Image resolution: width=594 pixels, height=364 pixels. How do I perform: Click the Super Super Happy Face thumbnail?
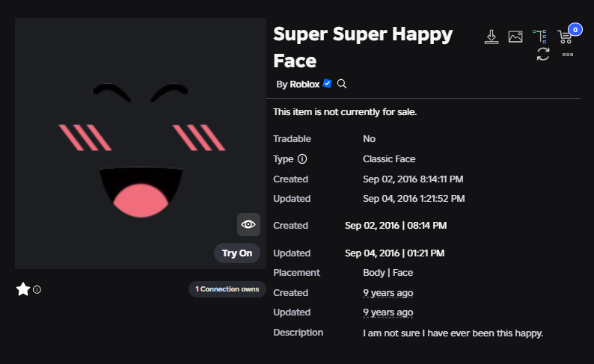141,144
